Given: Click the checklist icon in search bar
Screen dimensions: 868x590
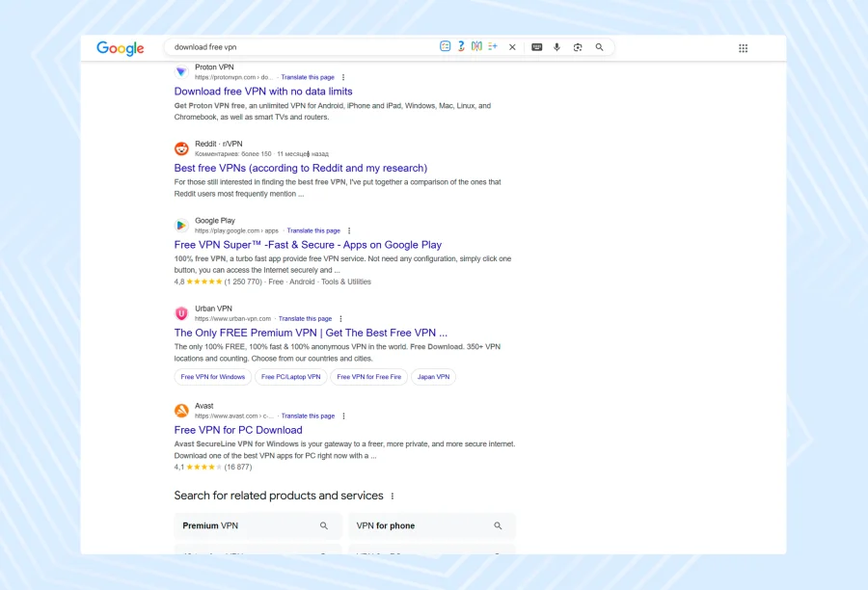Looking at the screenshot, I should pyautogui.click(x=445, y=46).
